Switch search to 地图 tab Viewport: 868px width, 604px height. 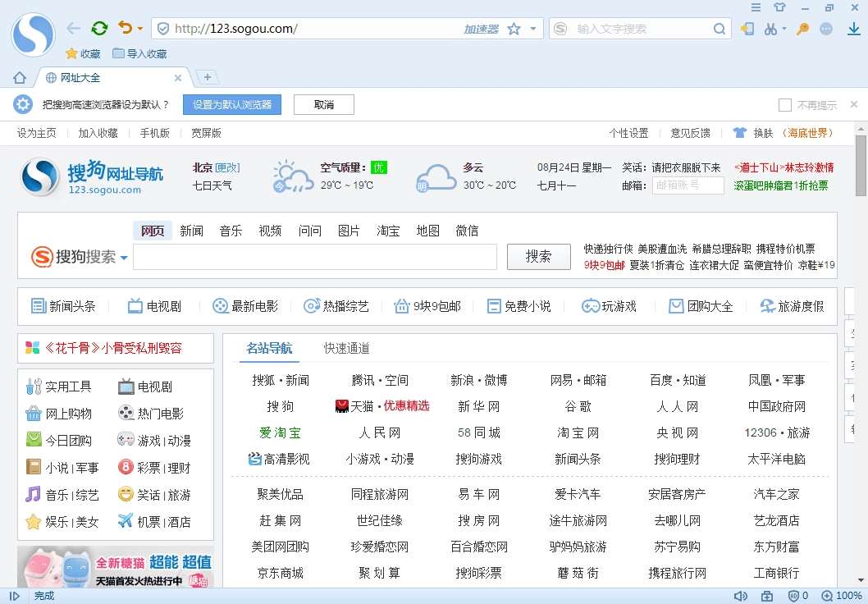coord(427,231)
